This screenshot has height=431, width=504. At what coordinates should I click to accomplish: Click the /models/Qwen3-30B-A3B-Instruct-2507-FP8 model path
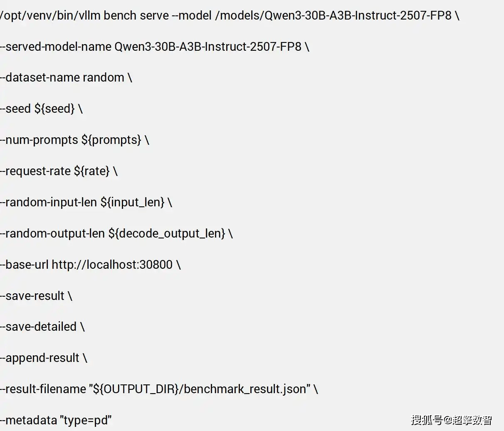point(333,16)
